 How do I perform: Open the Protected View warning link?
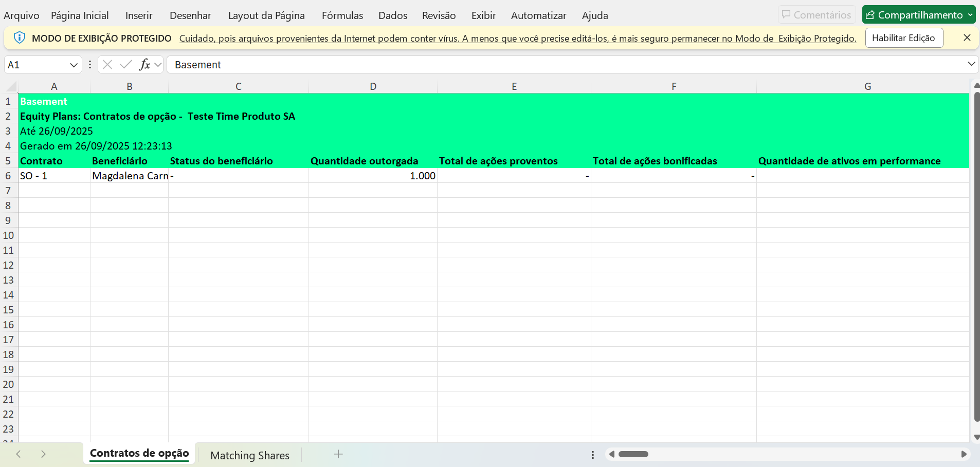(x=517, y=39)
